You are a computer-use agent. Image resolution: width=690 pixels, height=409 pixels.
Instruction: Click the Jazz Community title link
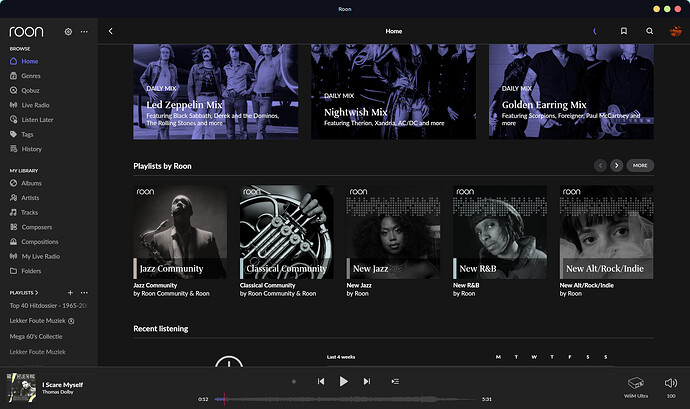[155, 285]
